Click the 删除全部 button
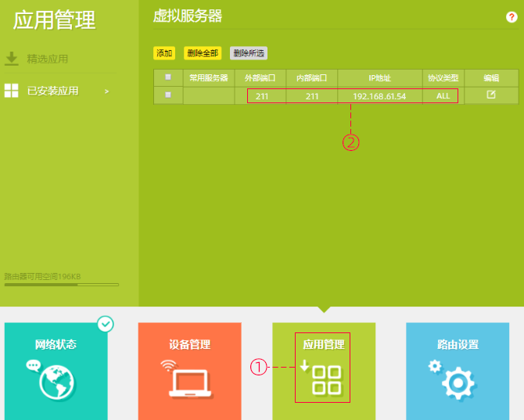 click(x=203, y=53)
